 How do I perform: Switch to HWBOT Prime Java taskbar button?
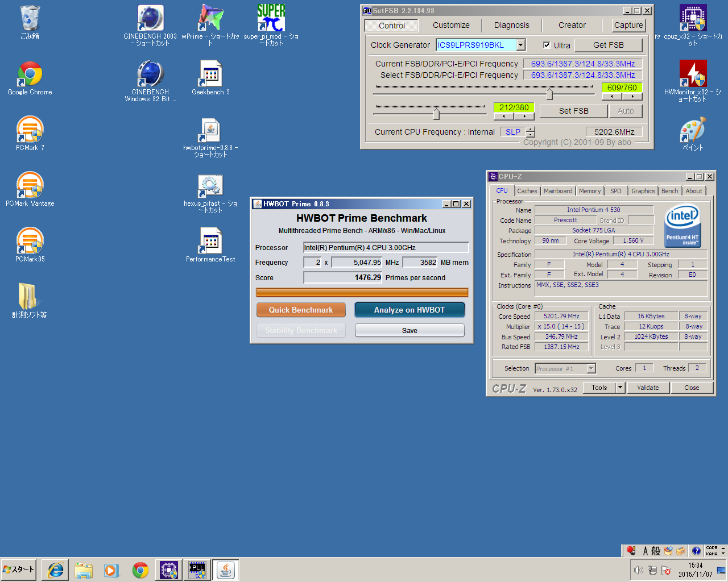tap(226, 569)
